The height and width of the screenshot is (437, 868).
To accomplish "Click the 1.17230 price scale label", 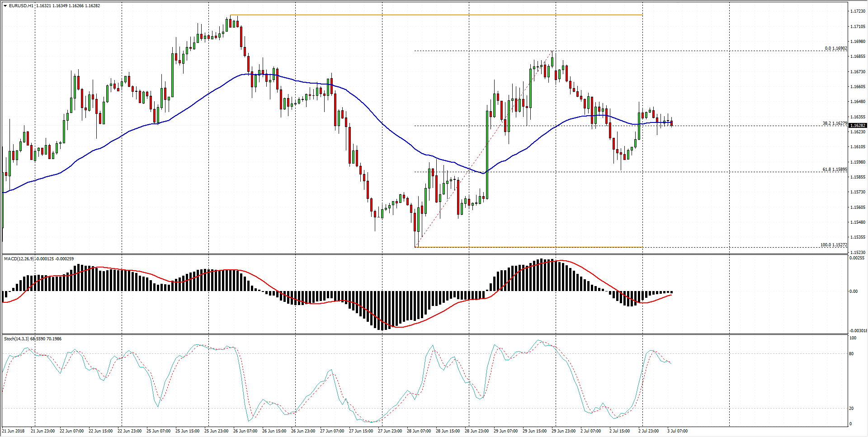I will 858,11.
